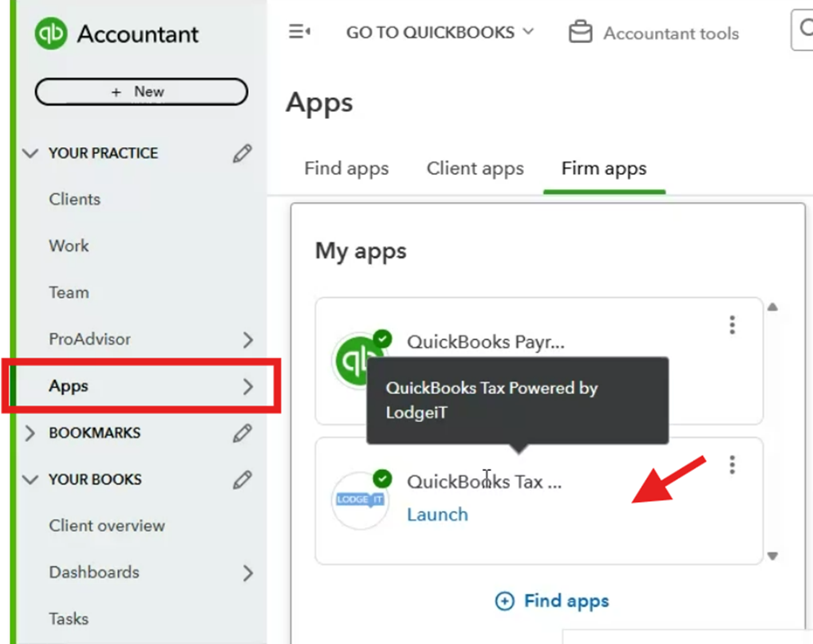Click the plus icon beside Find apps
This screenshot has width=813, height=644.
pyautogui.click(x=504, y=601)
